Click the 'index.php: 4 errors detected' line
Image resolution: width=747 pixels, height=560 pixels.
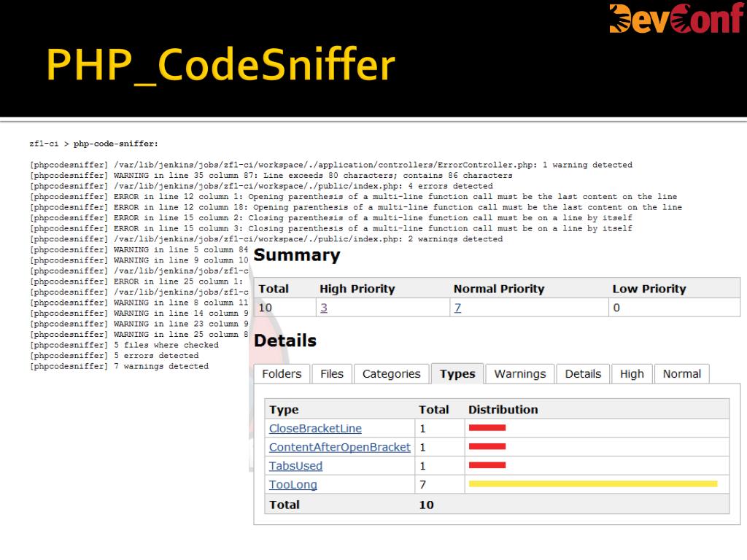point(261,186)
